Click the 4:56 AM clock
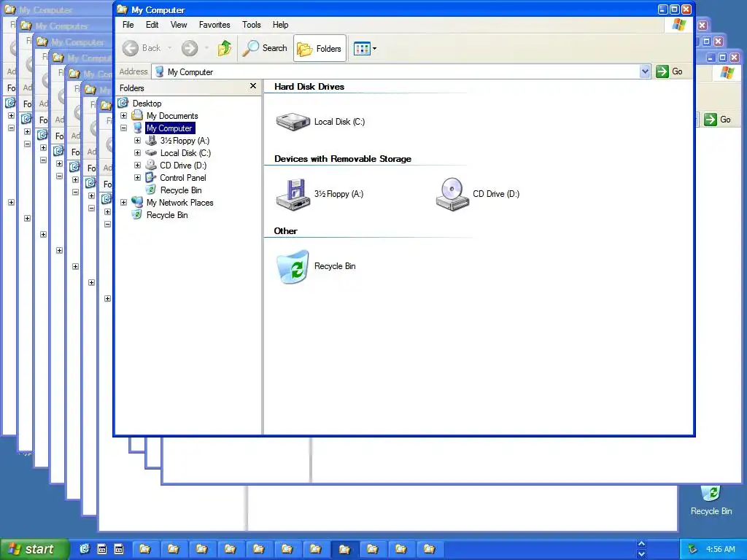The image size is (747, 560). click(x=720, y=550)
